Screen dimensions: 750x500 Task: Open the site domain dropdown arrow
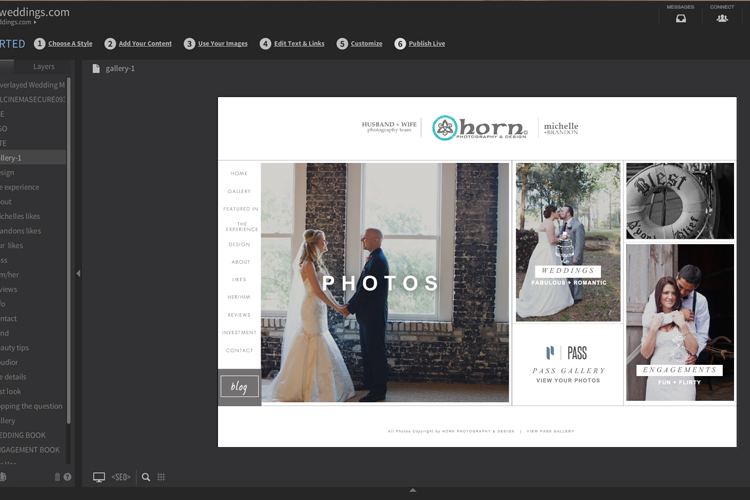[x=36, y=21]
